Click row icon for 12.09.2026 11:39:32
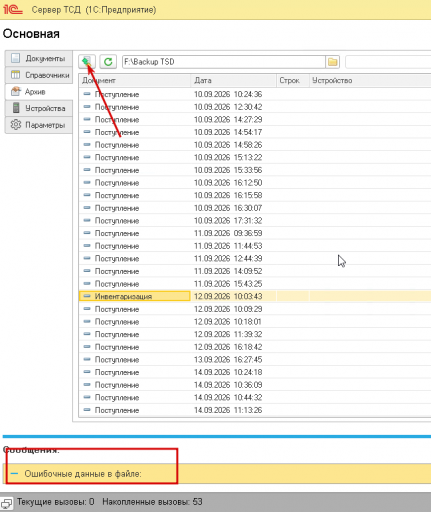Viewport: 431px width, 512px height. click(x=87, y=334)
